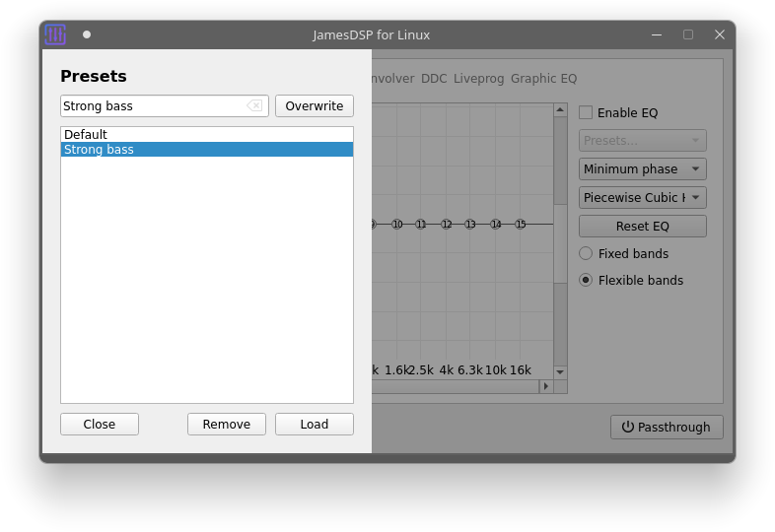The width and height of the screenshot is (775, 532).
Task: Maximize the JamesDSP window
Action: [x=688, y=34]
